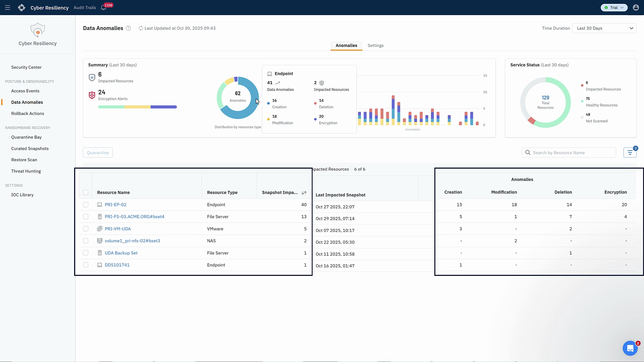Check the PRI-EP-02 row checkbox
This screenshot has width=644, height=362.
click(x=86, y=204)
